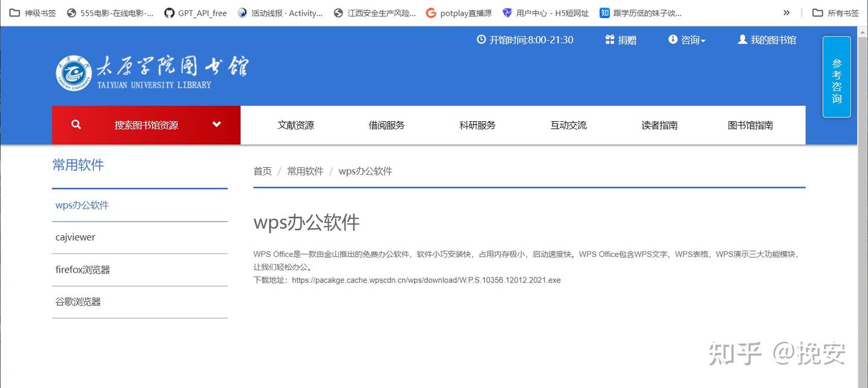Click into 搜索图书馆资源 search field
The image size is (868, 388).
pyautogui.click(x=146, y=126)
